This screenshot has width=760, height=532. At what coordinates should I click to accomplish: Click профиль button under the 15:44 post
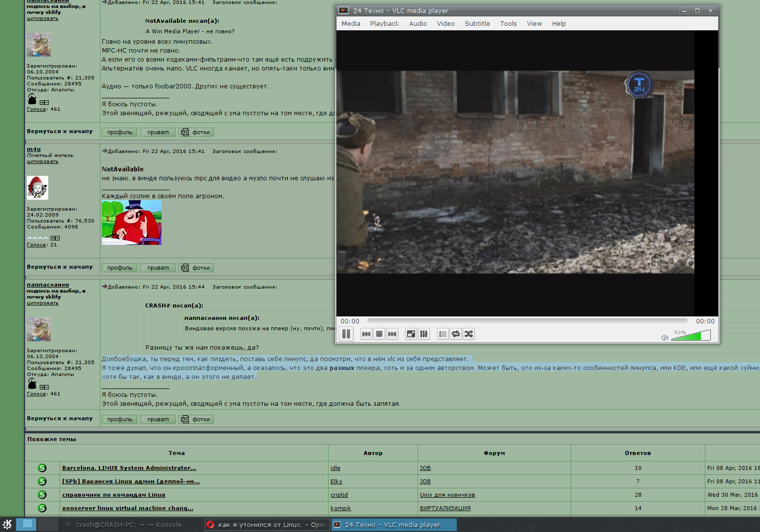[120, 419]
